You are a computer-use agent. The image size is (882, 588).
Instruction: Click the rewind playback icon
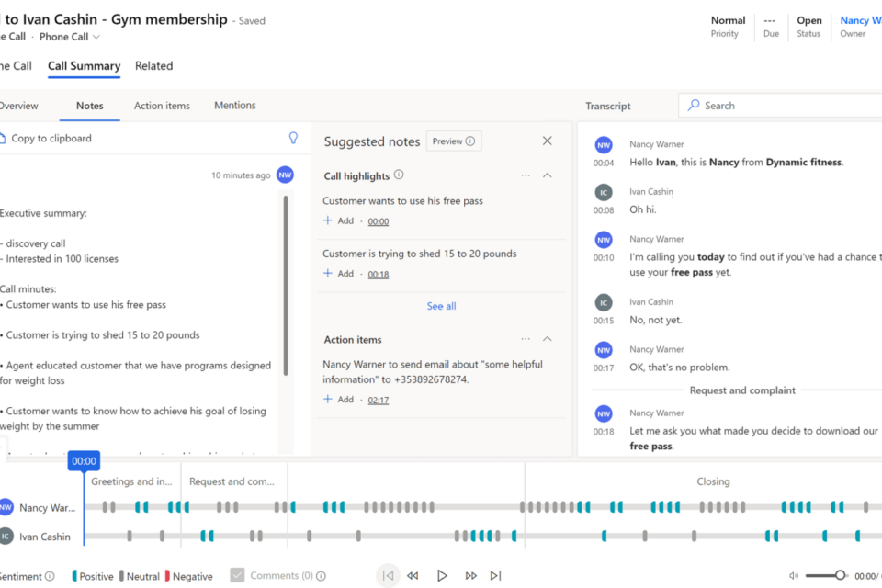(413, 576)
